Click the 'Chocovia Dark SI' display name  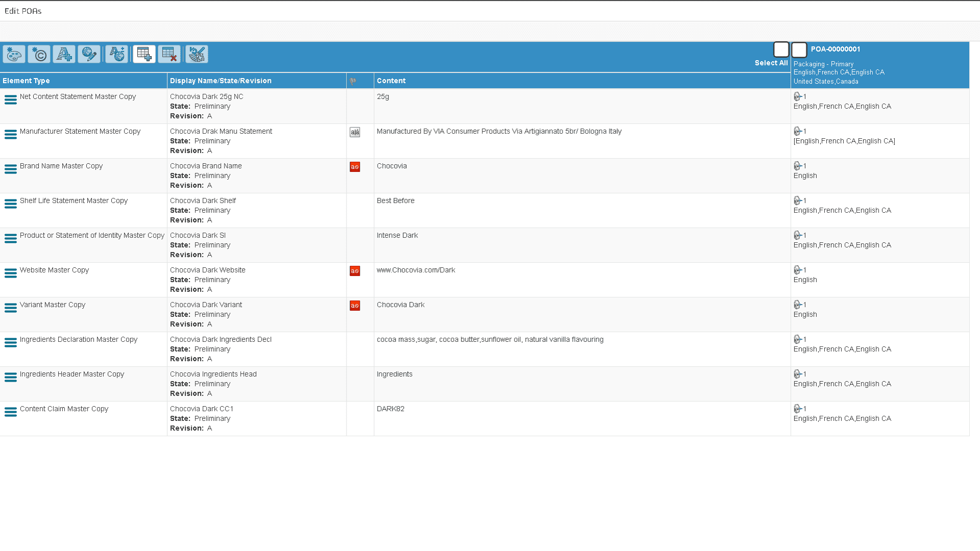click(198, 235)
